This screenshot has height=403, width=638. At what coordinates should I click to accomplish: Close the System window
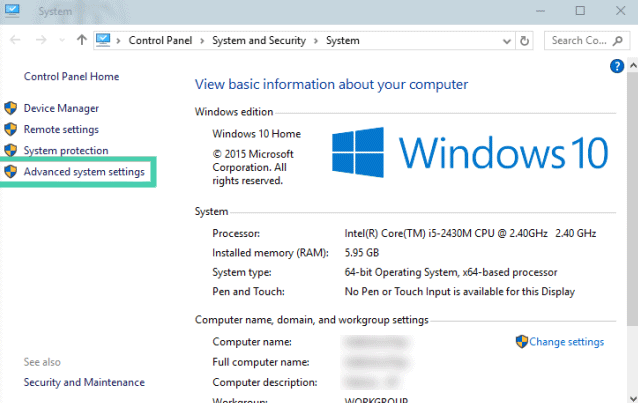click(620, 11)
